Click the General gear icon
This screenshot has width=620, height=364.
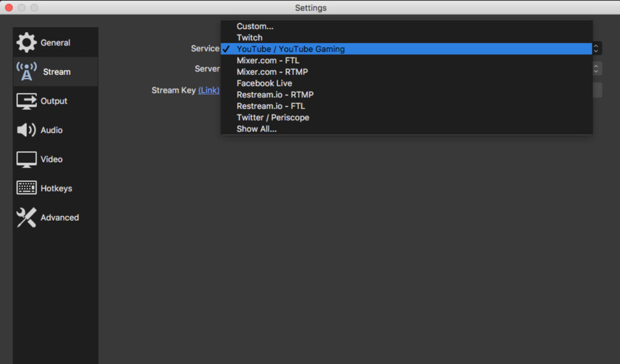click(27, 43)
